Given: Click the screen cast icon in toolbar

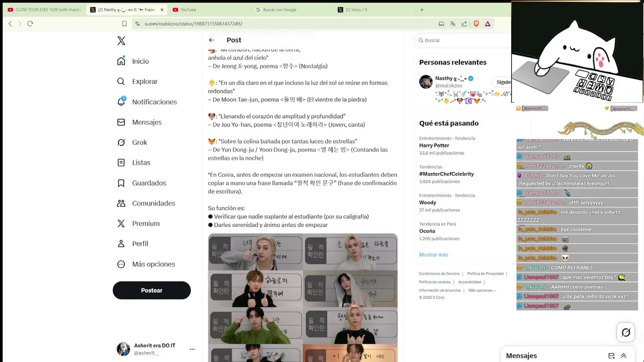Looking at the screenshot, I should point(441,24).
